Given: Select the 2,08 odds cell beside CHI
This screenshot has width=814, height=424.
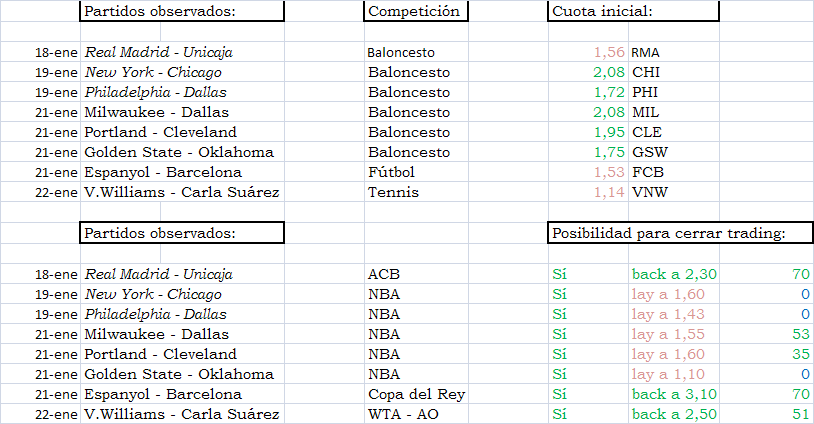Looking at the screenshot, I should [588, 72].
